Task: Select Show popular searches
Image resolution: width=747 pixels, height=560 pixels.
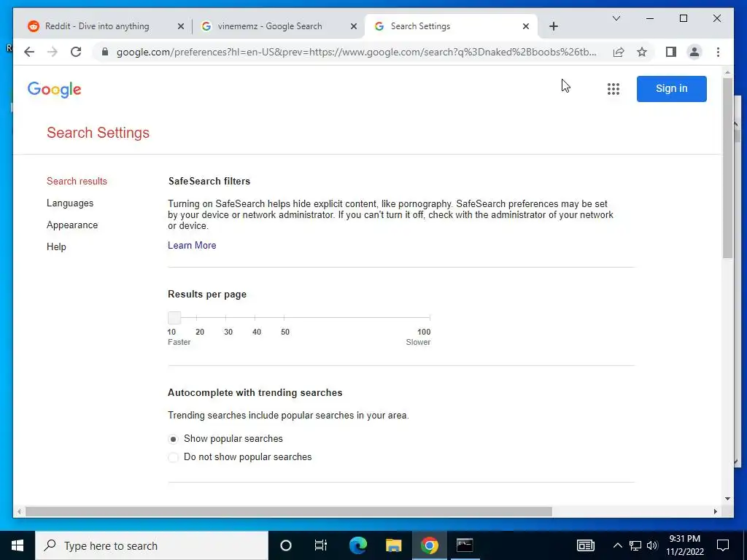Action: [x=173, y=438]
